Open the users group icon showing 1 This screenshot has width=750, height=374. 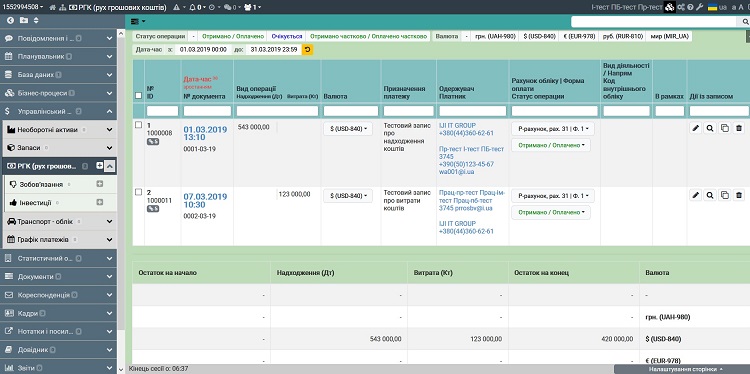(252, 8)
